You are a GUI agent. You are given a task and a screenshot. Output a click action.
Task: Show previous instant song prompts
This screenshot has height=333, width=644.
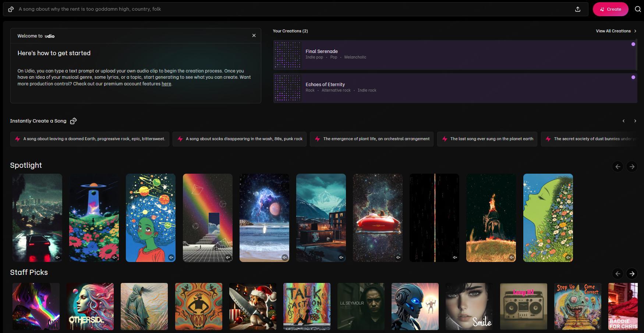point(623,121)
